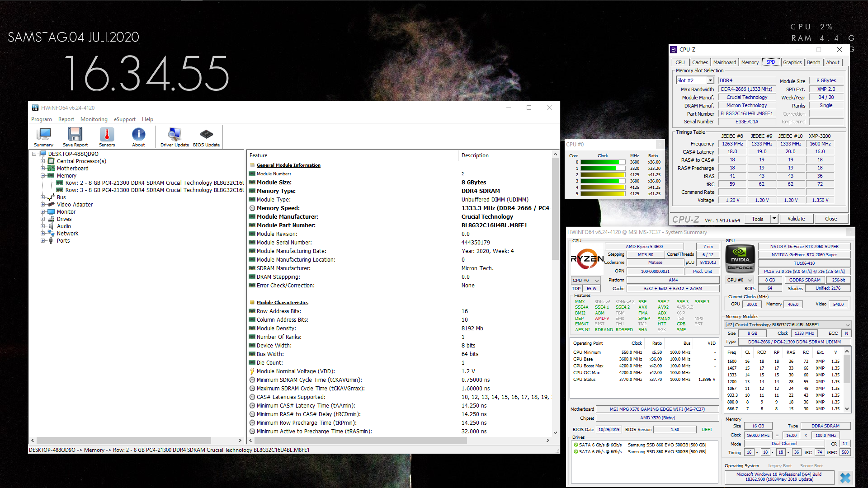Open the eSupport menu
The image size is (868, 488).
[125, 119]
